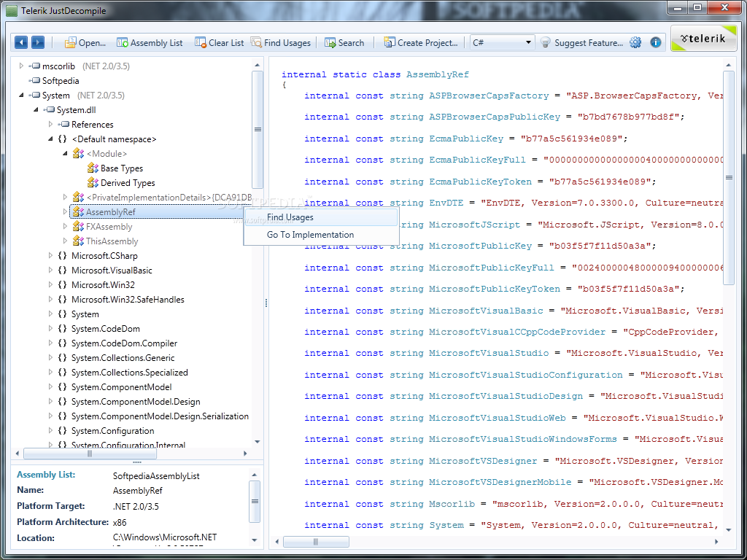Click the tree panel vertical scrollbar thumb
This screenshot has height=560, width=747.
[x=258, y=130]
